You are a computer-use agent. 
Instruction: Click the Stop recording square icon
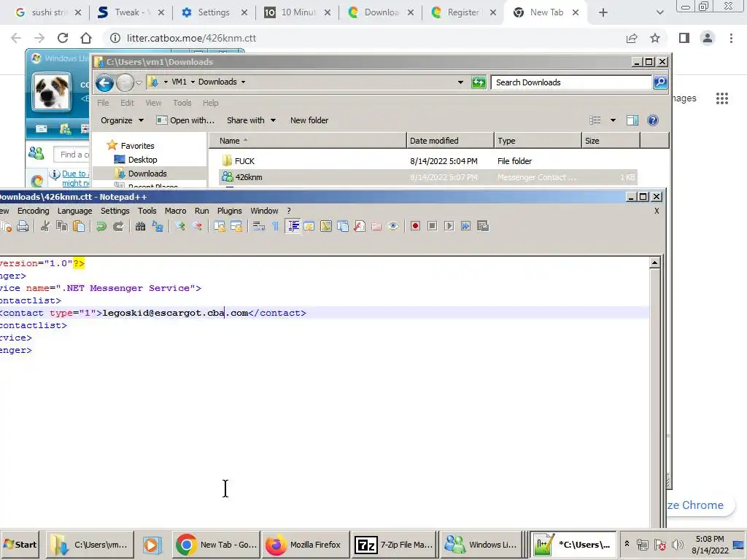click(432, 226)
